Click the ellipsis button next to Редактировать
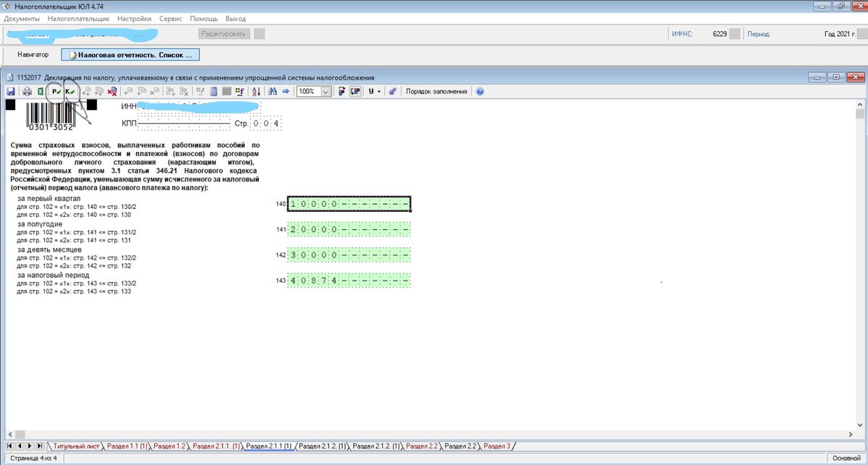 click(x=259, y=33)
